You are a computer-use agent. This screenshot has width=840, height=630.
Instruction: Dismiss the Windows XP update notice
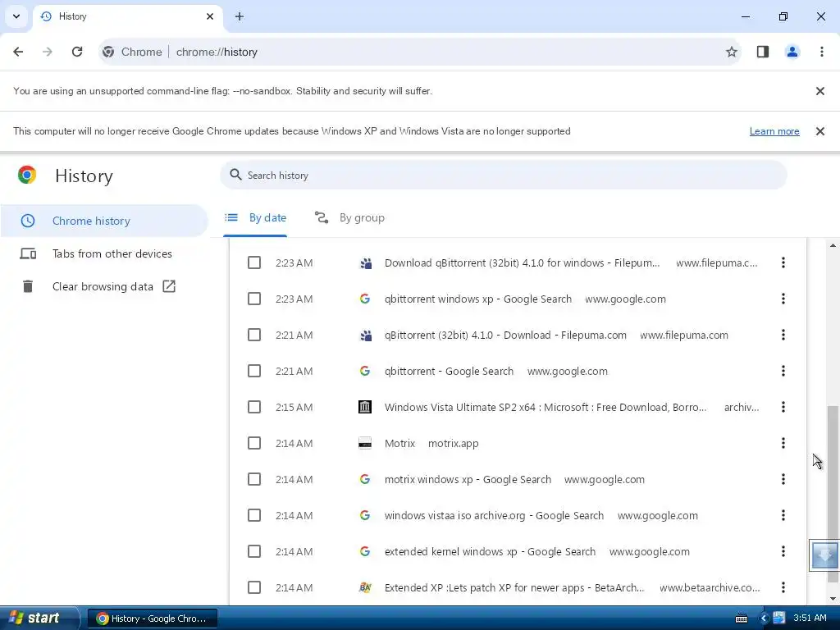pos(819,131)
